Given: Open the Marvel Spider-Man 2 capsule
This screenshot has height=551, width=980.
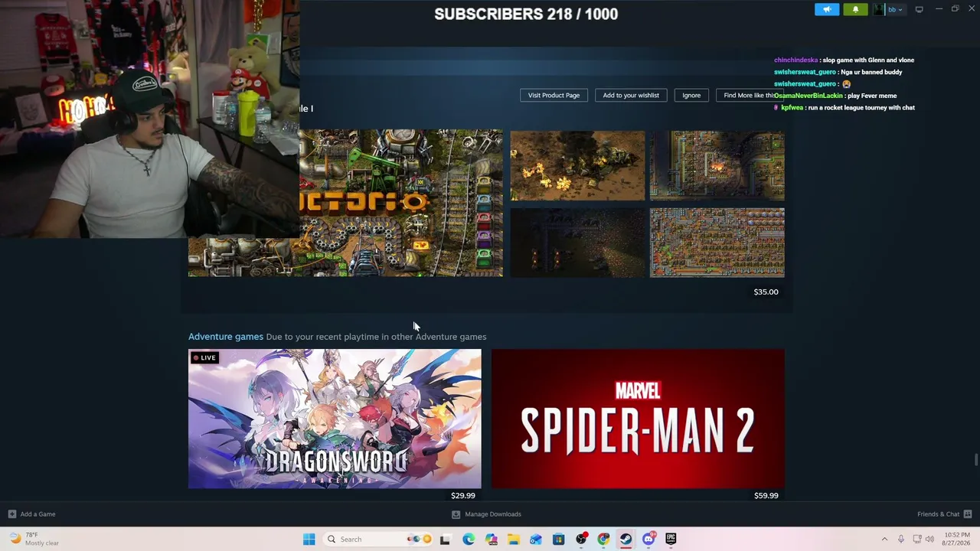Looking at the screenshot, I should [x=638, y=419].
